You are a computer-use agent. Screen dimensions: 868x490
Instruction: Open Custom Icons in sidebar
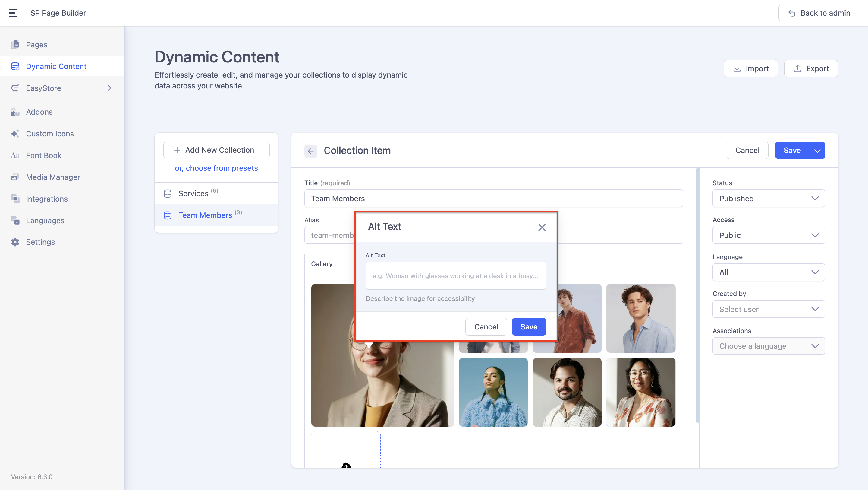pyautogui.click(x=50, y=134)
